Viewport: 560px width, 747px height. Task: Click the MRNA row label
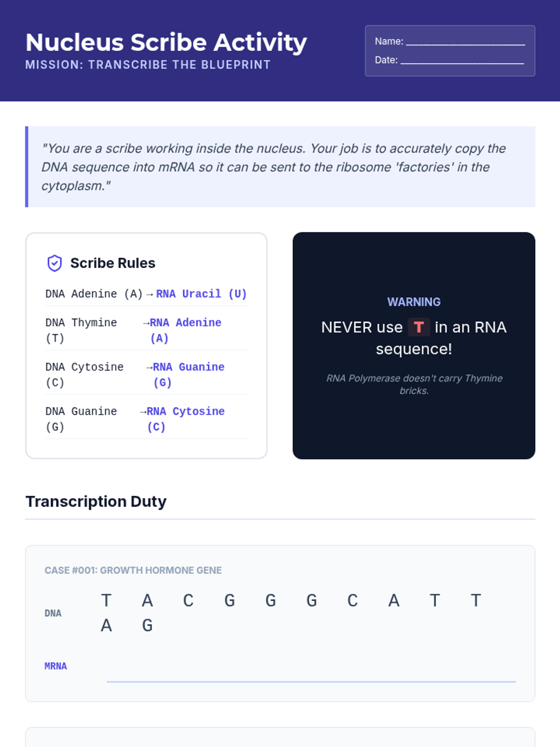coord(56,666)
